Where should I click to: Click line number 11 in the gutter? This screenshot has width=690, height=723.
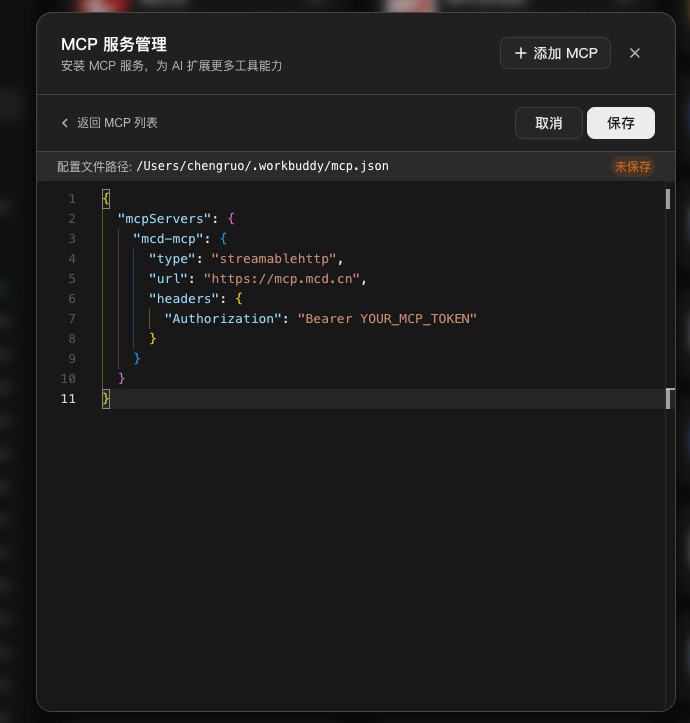68,399
